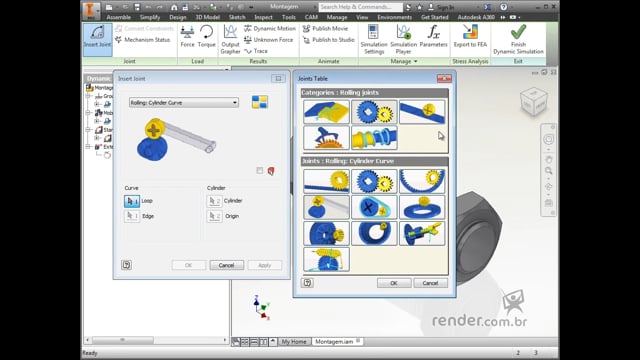Open the Help question mark menu
Image resolution: width=640 pixels, height=360 pixels.
coord(503,7)
